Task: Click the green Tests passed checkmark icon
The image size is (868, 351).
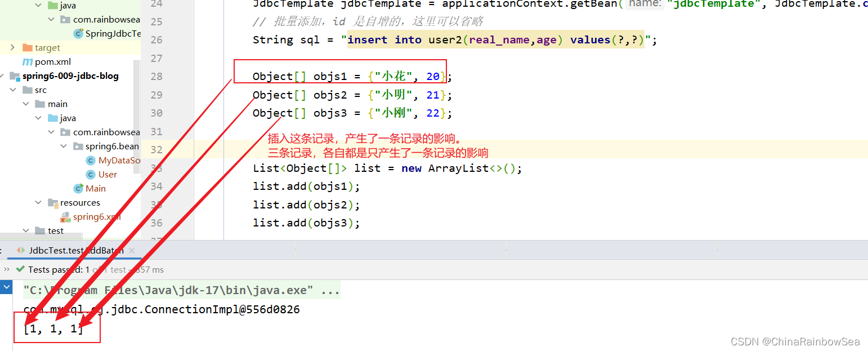Action: (x=20, y=270)
